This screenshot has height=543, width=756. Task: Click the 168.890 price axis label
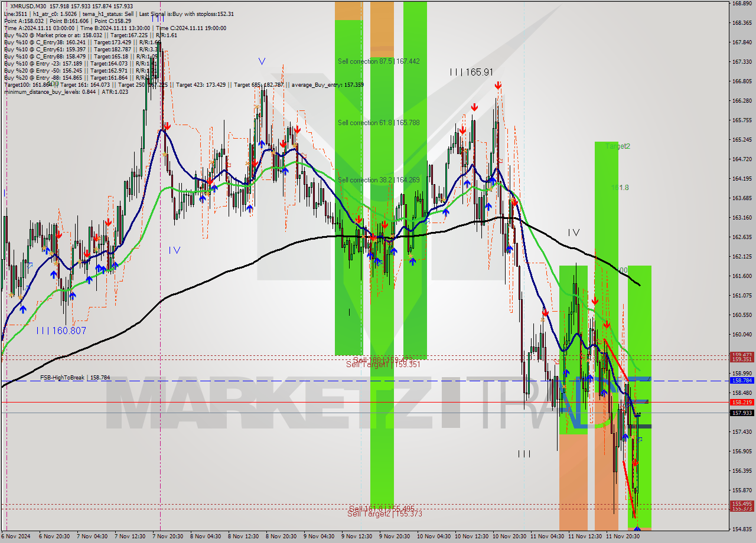click(742, 4)
